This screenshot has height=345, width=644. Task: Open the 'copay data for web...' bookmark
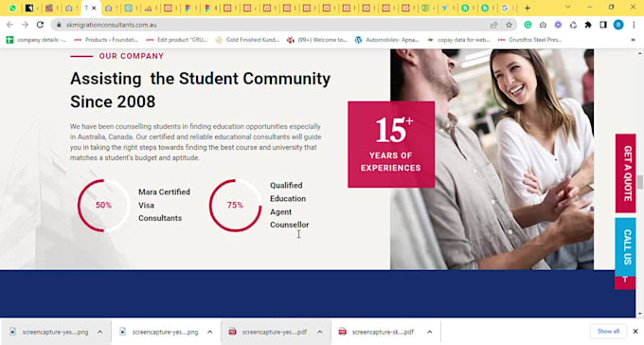[x=458, y=40]
